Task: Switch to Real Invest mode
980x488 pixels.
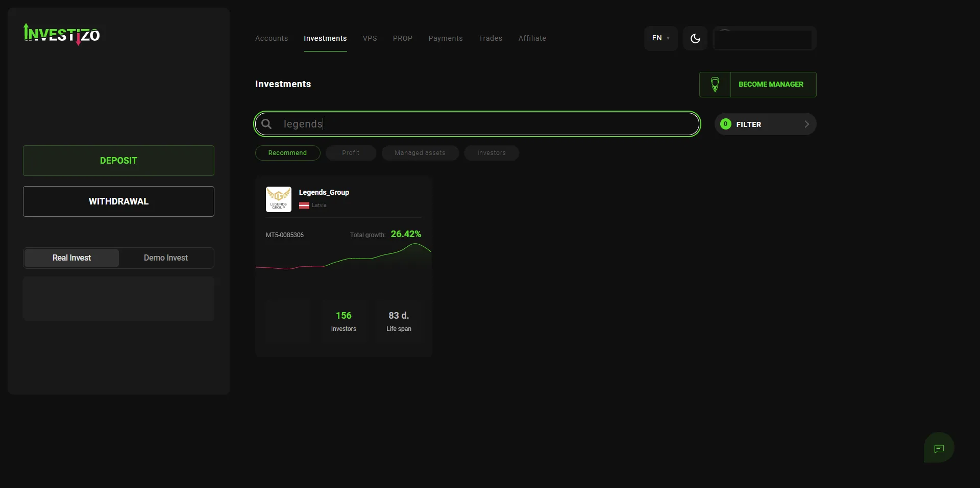Action: click(71, 258)
